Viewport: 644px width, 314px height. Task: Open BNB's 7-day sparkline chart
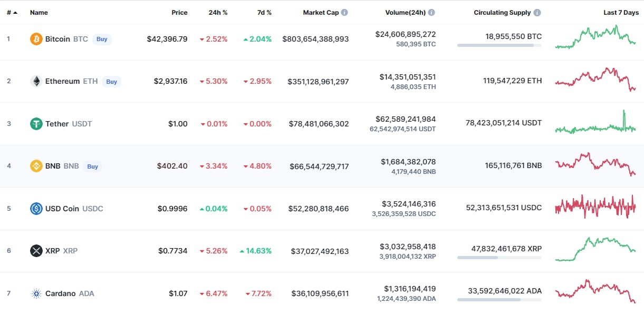click(x=595, y=164)
